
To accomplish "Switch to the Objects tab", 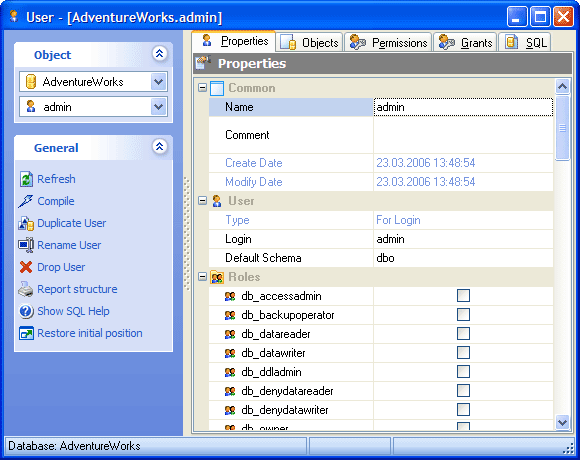I will (309, 43).
